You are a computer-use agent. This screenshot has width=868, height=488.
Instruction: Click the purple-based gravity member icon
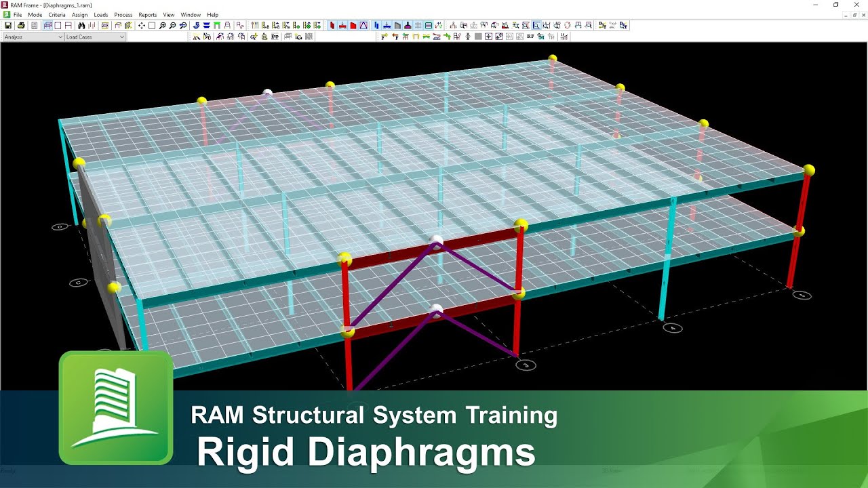coord(407,26)
